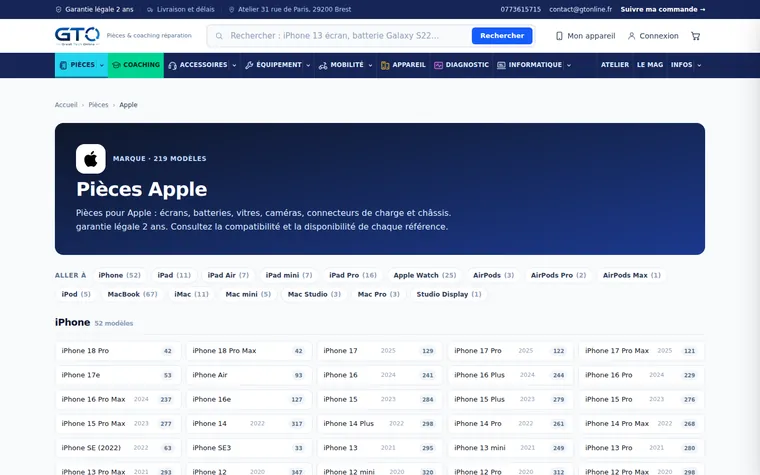Click the headphones icon for Accessoires
This screenshot has width=760, height=475.
[173, 65]
